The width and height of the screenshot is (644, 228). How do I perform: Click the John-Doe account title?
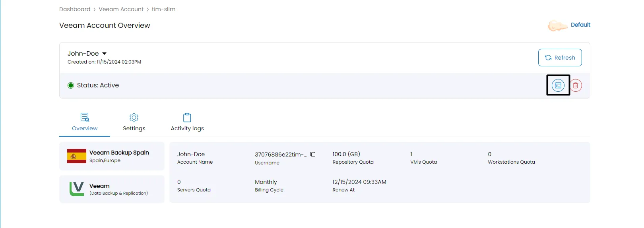(x=83, y=53)
